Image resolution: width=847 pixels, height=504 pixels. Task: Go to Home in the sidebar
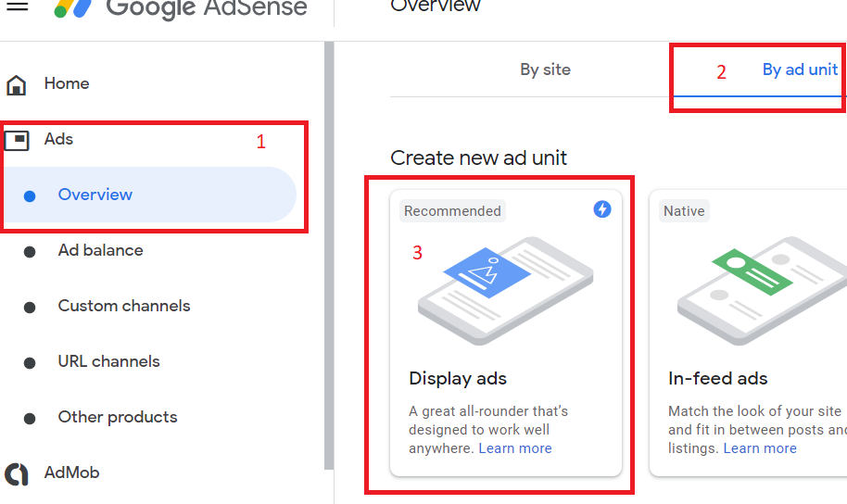coord(67,83)
